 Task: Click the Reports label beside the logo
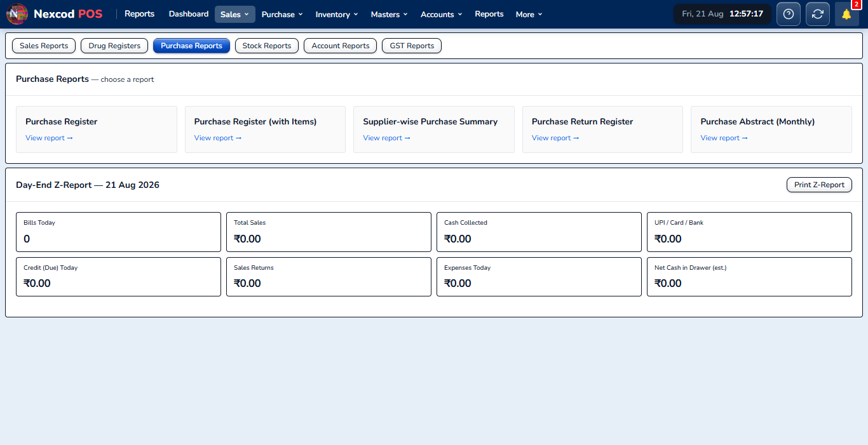(x=139, y=14)
